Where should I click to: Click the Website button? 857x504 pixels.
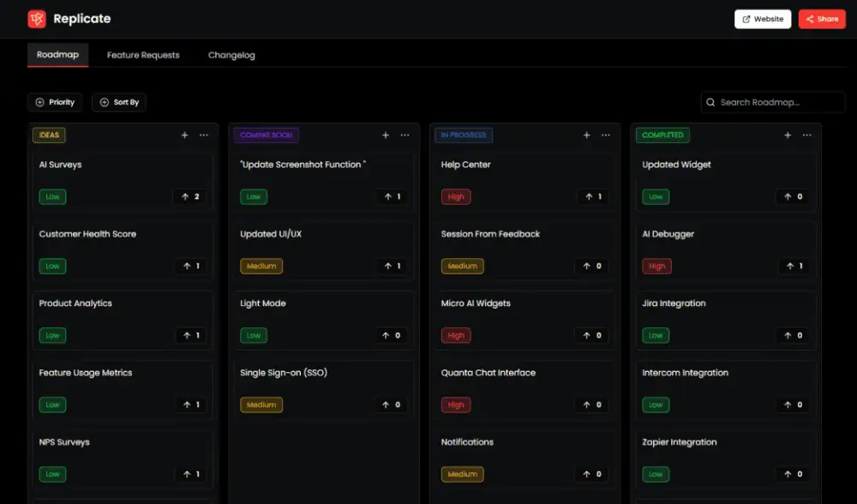click(x=762, y=19)
